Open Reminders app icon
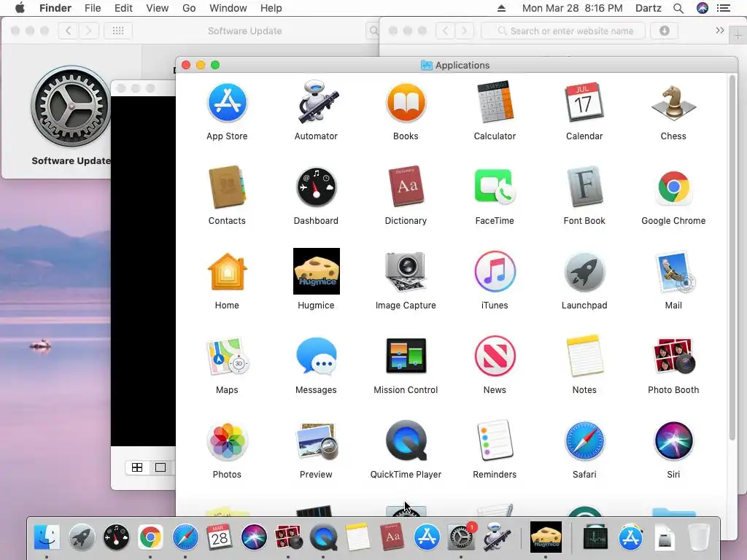 tap(495, 441)
